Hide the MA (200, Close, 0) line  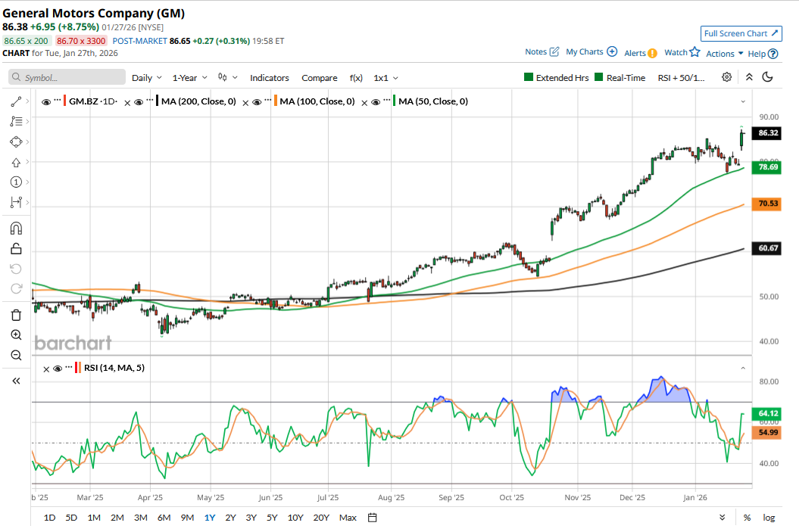(x=138, y=101)
